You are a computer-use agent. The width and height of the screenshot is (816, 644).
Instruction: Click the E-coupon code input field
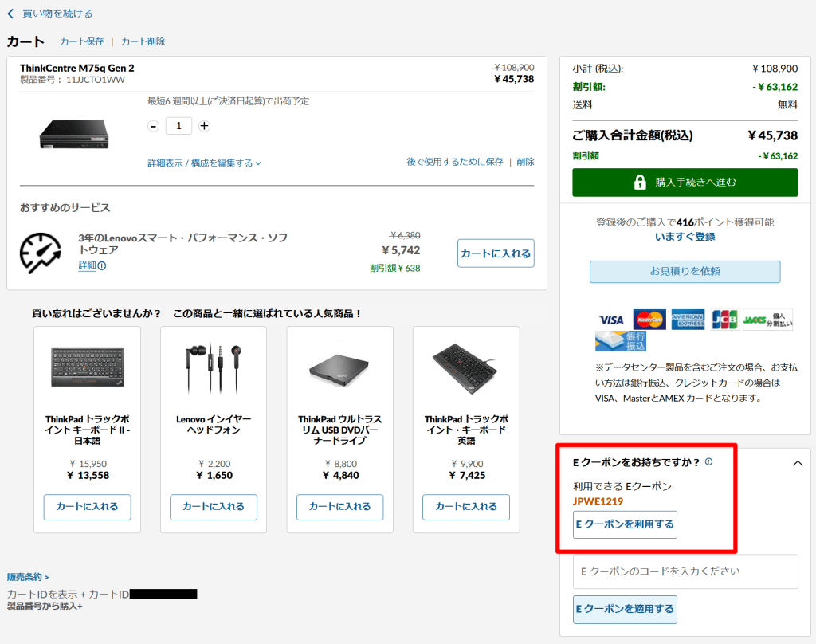(685, 571)
